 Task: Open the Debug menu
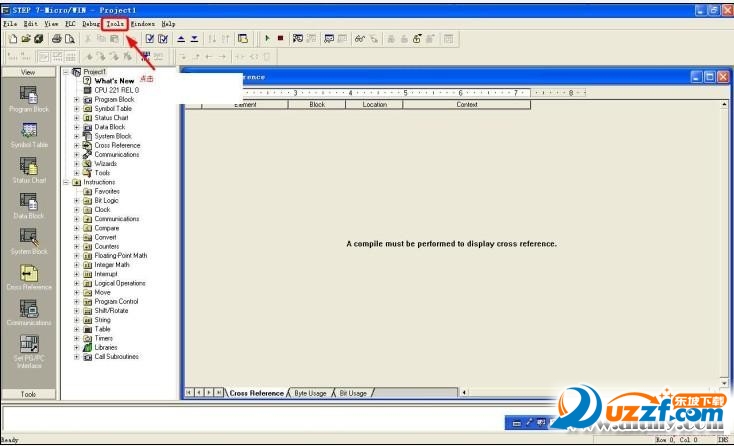pos(91,23)
